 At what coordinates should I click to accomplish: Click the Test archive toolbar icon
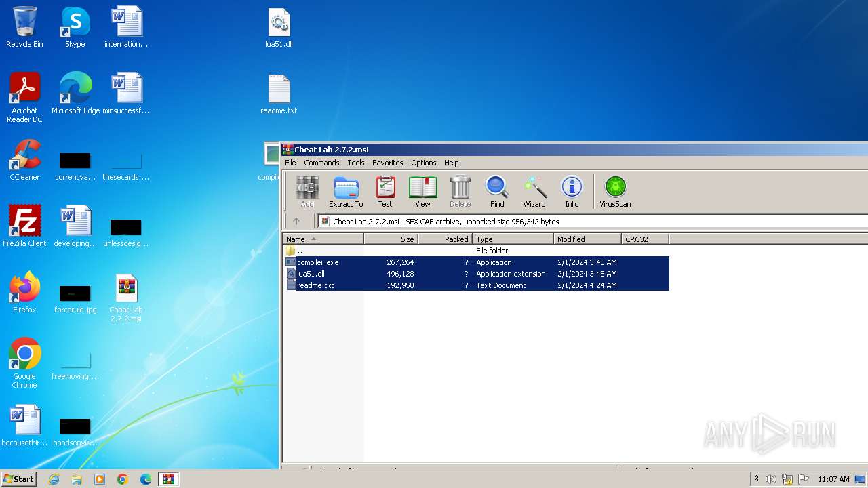(385, 192)
